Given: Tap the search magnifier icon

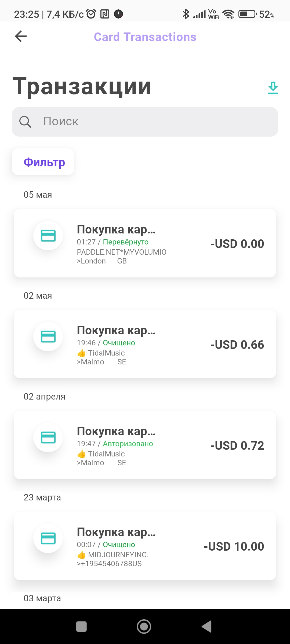Looking at the screenshot, I should pos(25,122).
